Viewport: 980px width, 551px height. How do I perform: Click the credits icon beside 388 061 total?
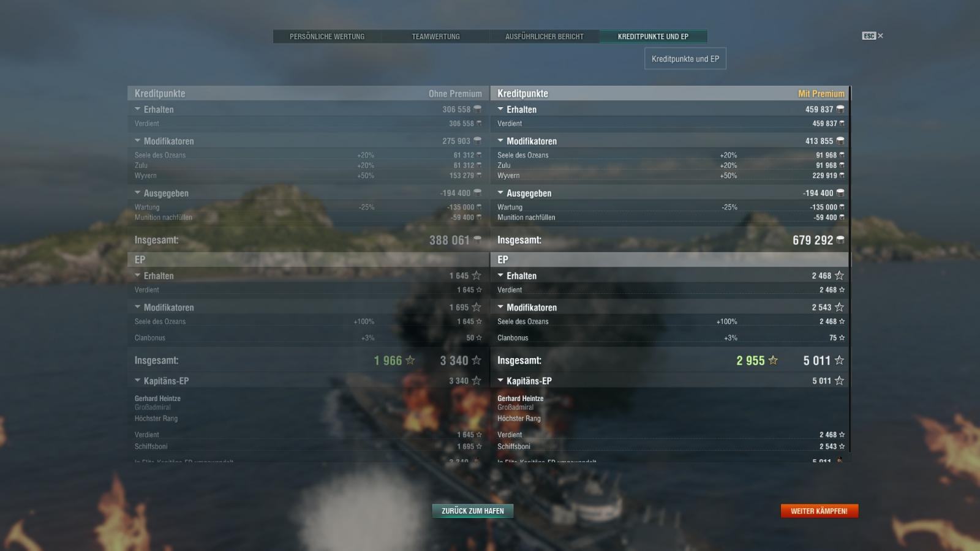[x=478, y=240]
